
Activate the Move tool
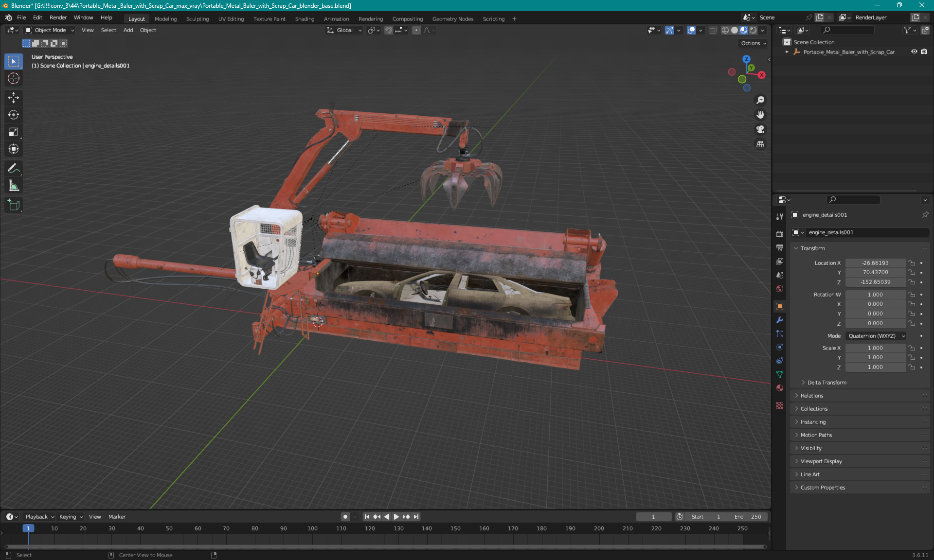click(x=14, y=98)
